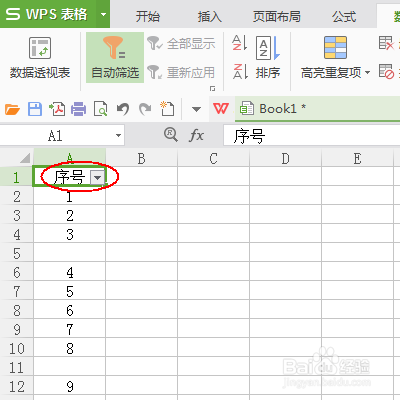
Task: Click Show All (全部显示) filter option
Action: (181, 44)
